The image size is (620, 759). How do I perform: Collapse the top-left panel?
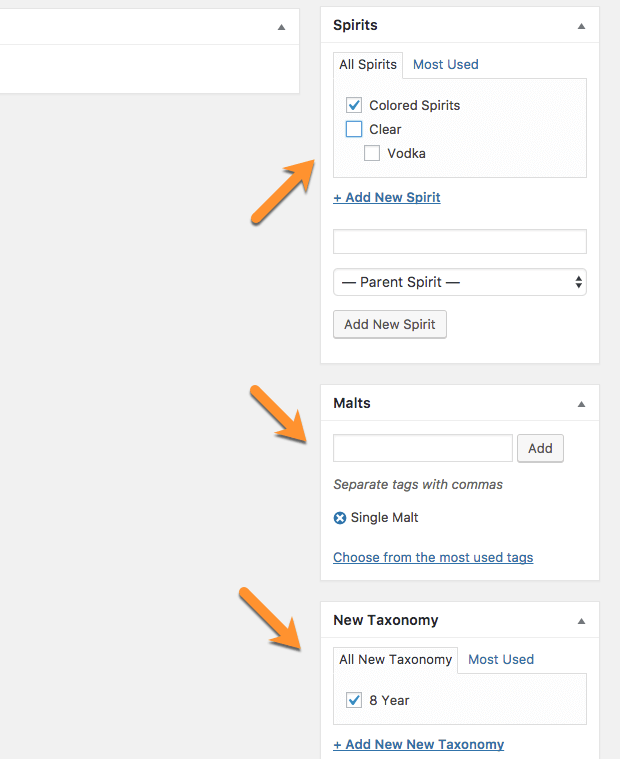[281, 27]
